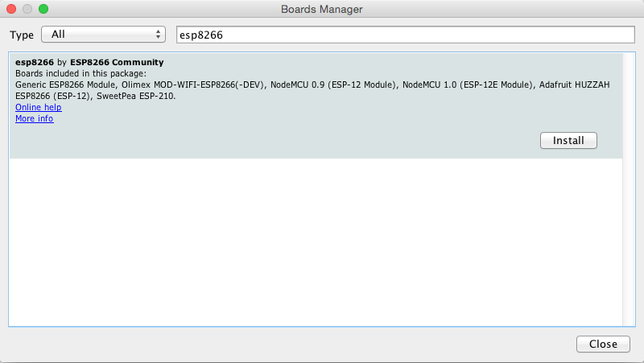Click the Install button for esp8266

tap(568, 140)
